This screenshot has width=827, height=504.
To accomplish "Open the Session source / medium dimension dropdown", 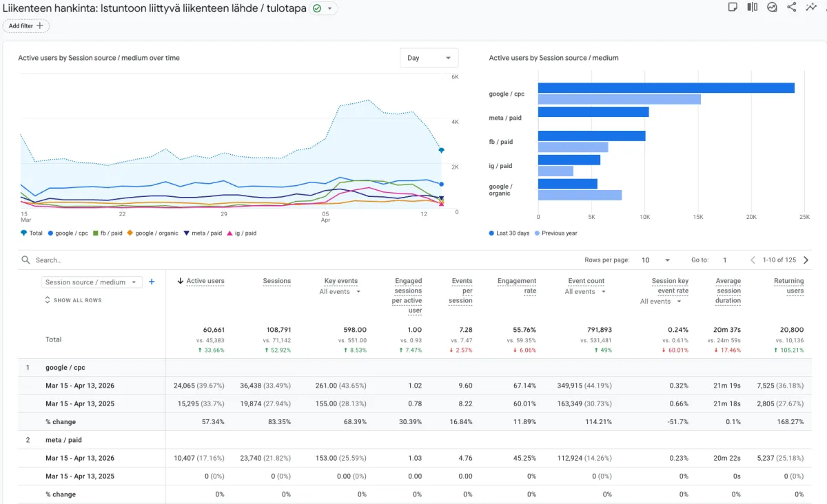I will coord(91,282).
